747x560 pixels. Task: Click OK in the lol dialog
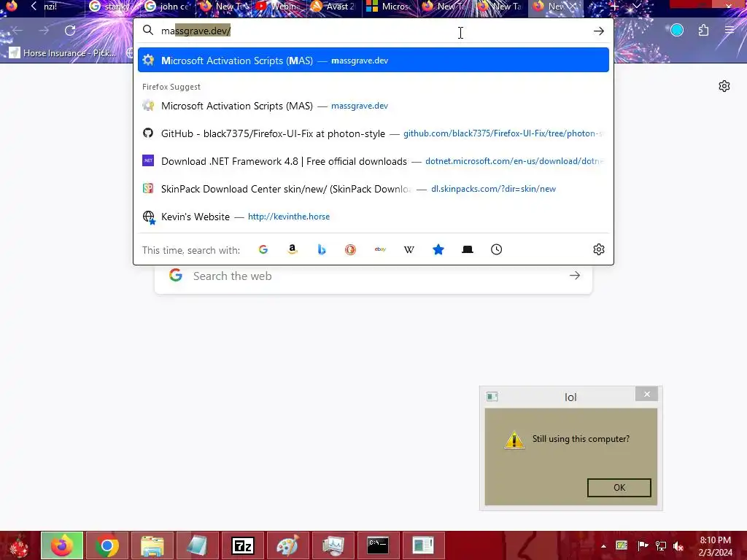(619, 487)
